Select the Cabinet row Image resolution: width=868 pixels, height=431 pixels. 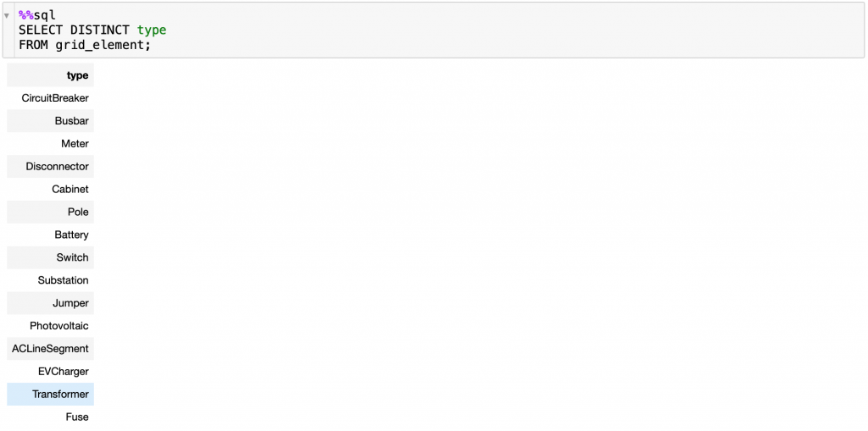[x=50, y=189]
